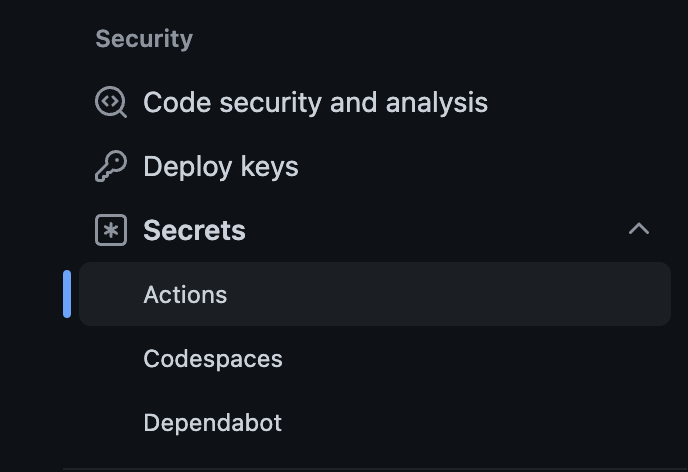Click the Secrets asterisk icon

point(111,230)
